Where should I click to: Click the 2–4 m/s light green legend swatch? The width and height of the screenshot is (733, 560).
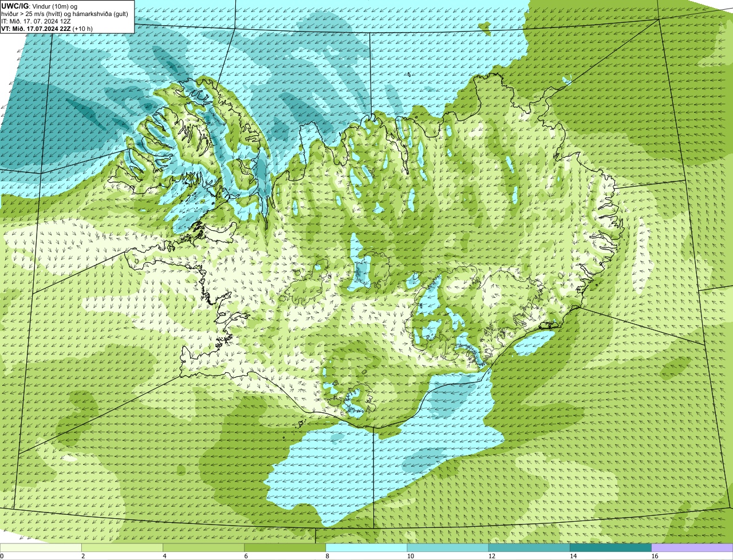coord(123,548)
